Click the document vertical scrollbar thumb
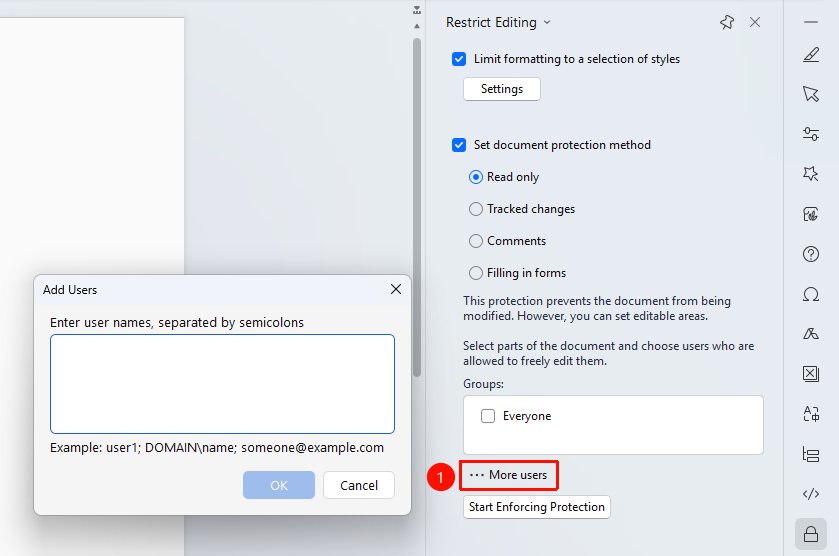 pyautogui.click(x=417, y=208)
